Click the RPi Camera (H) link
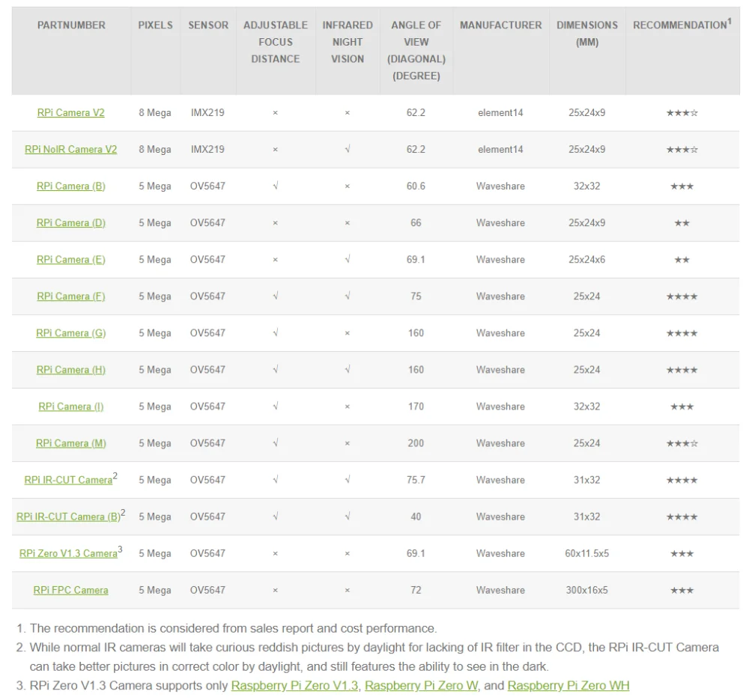Screen dimensions: 749x700 71,370
